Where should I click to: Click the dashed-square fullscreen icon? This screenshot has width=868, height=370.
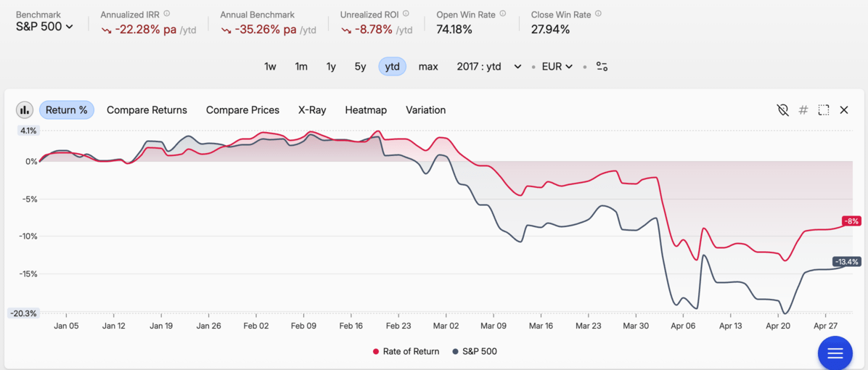[x=823, y=110]
